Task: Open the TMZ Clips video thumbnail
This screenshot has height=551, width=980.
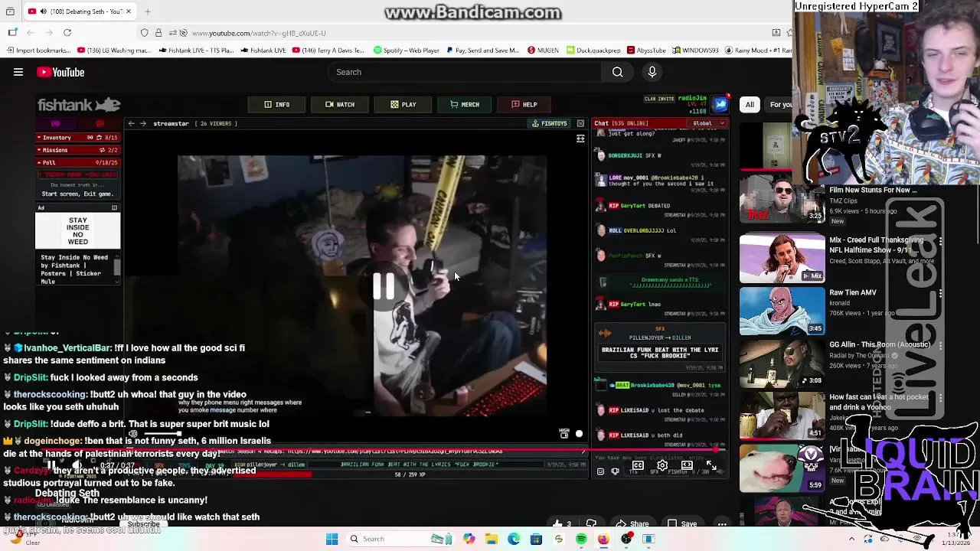Action: tap(782, 199)
